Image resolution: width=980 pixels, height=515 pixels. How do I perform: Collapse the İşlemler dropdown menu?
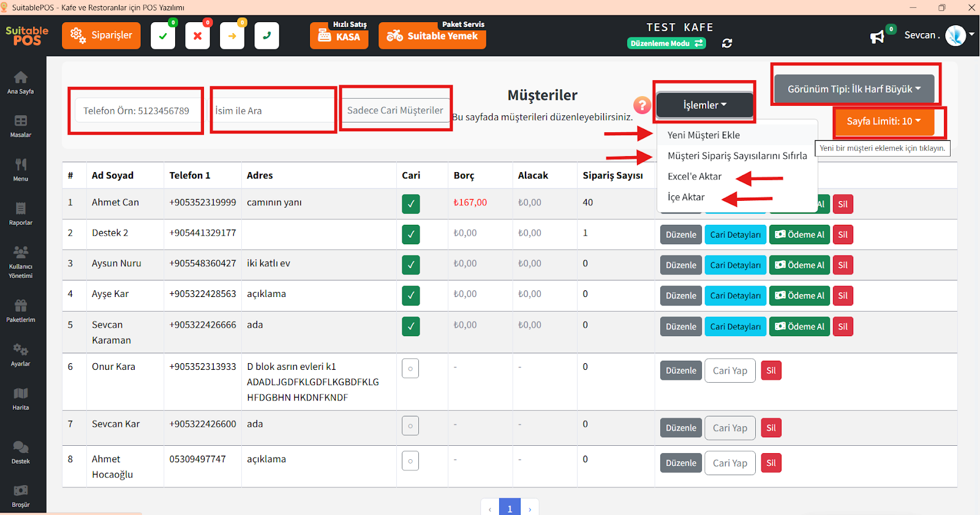click(704, 105)
